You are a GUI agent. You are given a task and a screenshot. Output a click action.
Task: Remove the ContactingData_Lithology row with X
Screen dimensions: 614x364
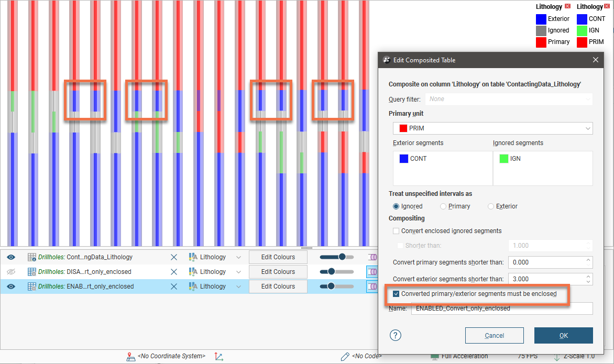pos(174,257)
